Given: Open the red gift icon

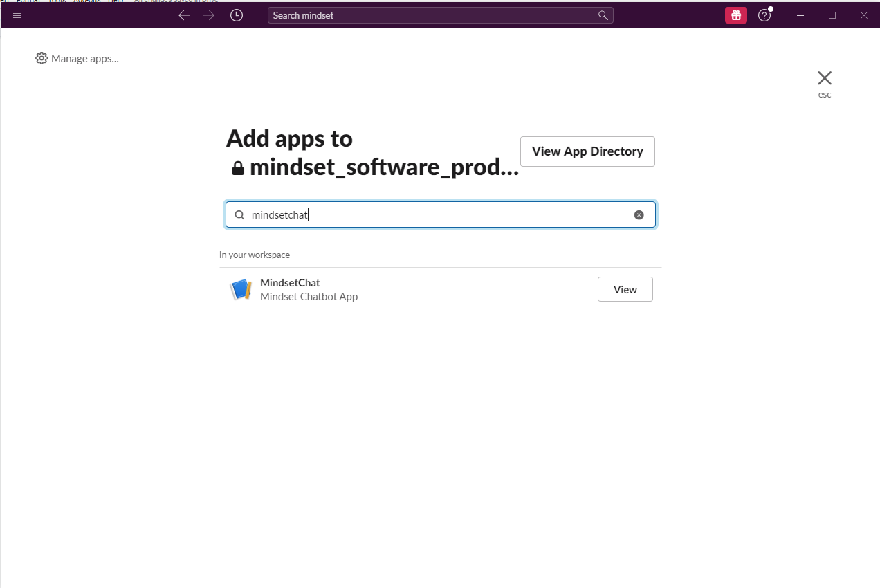Looking at the screenshot, I should coord(736,15).
